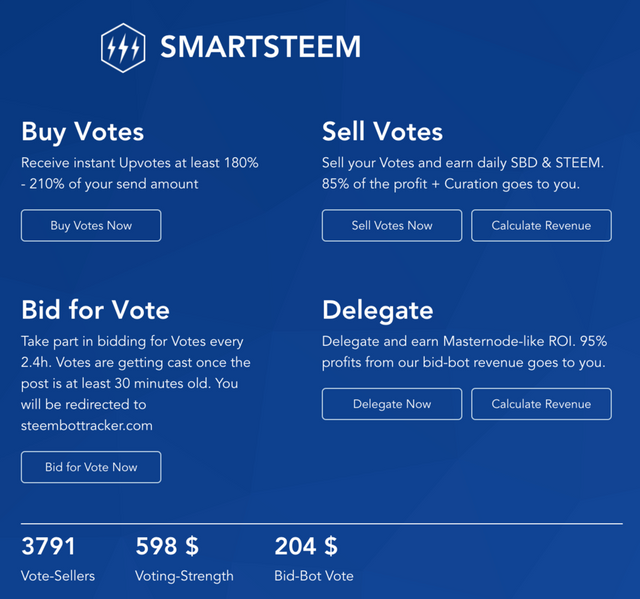
Task: Click the 204 $ Bid-Bot Vote number
Action: click(x=306, y=546)
